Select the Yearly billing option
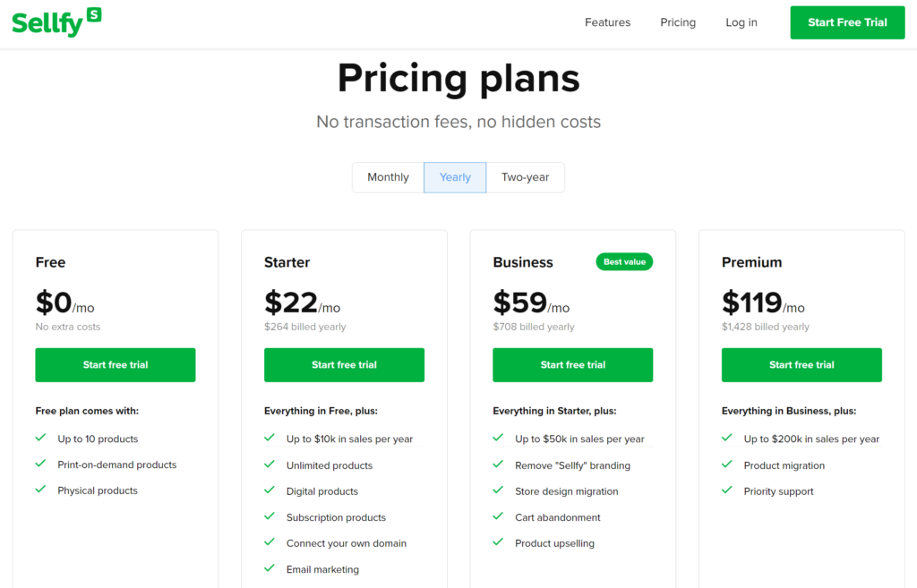This screenshot has width=917, height=588. [455, 177]
